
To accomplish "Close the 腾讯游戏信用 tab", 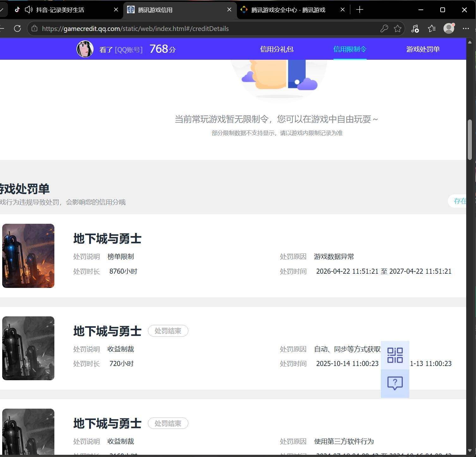I will click(x=229, y=10).
